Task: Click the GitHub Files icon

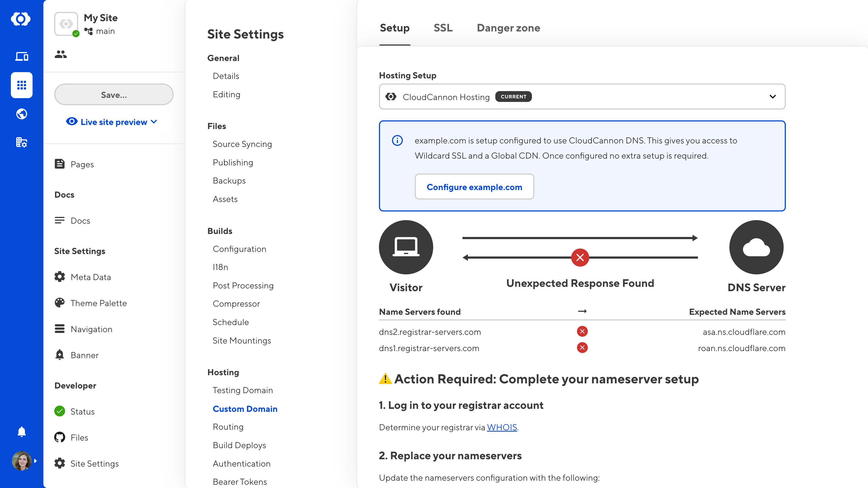Action: click(60, 437)
